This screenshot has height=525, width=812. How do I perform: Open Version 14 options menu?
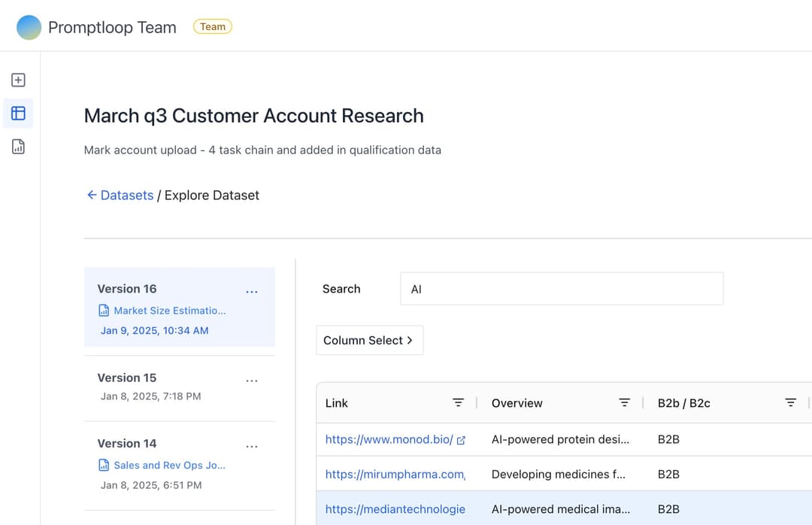[252, 446]
